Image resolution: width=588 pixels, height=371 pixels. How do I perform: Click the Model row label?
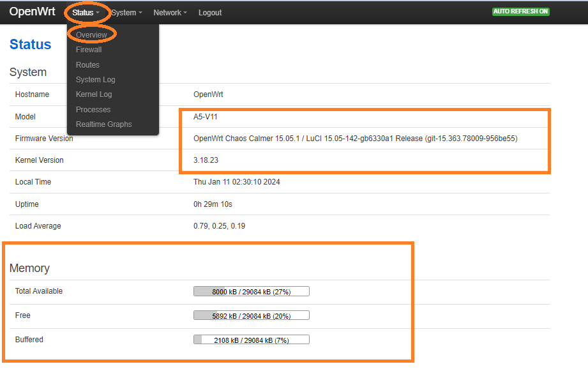click(25, 117)
